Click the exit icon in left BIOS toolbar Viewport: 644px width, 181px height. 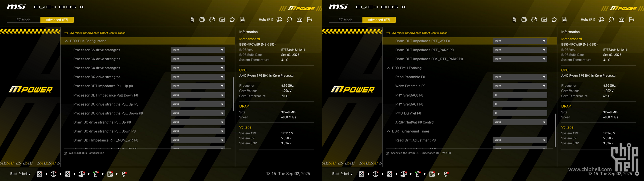pos(310,20)
